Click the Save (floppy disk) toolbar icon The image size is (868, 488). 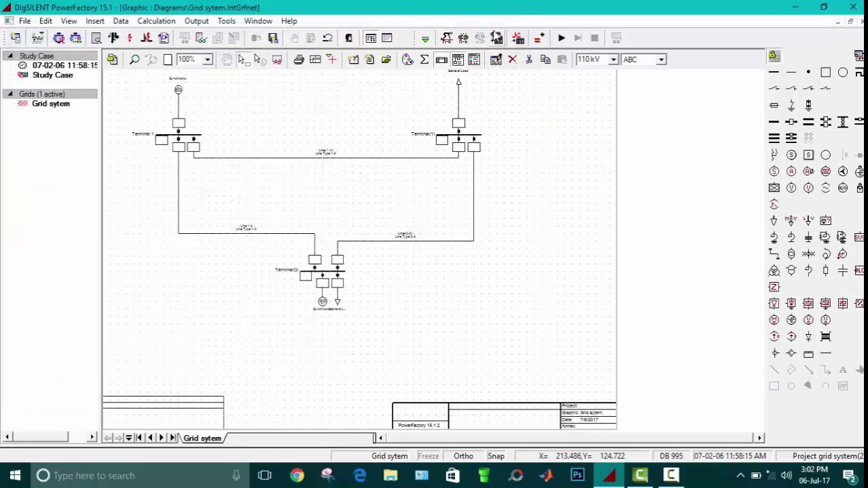273,38
